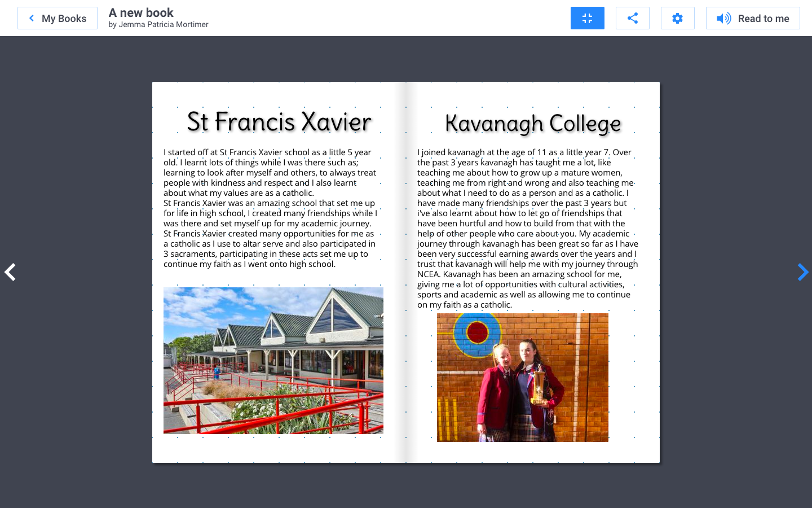The height and width of the screenshot is (508, 812).
Task: Click the school building photo
Action: point(273,360)
